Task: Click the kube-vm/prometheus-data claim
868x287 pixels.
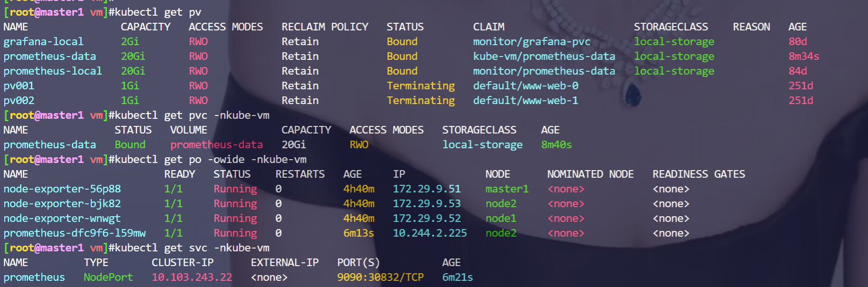Action: [x=544, y=57]
